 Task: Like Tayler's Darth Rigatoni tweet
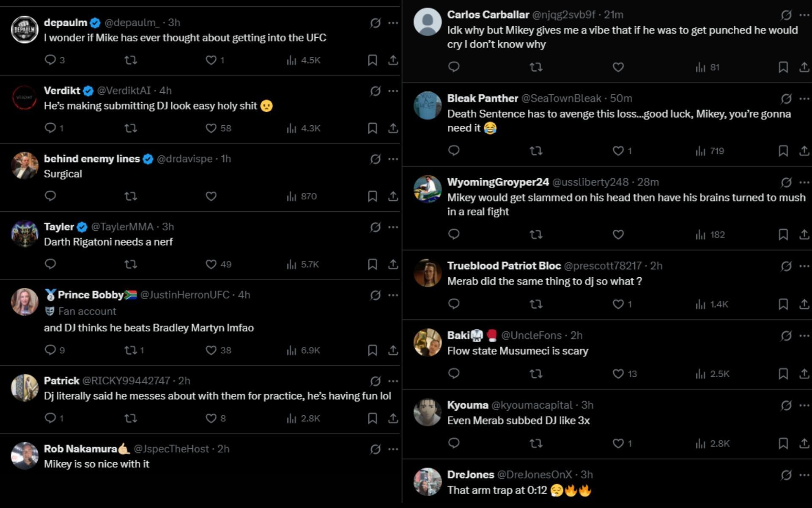coord(211,265)
